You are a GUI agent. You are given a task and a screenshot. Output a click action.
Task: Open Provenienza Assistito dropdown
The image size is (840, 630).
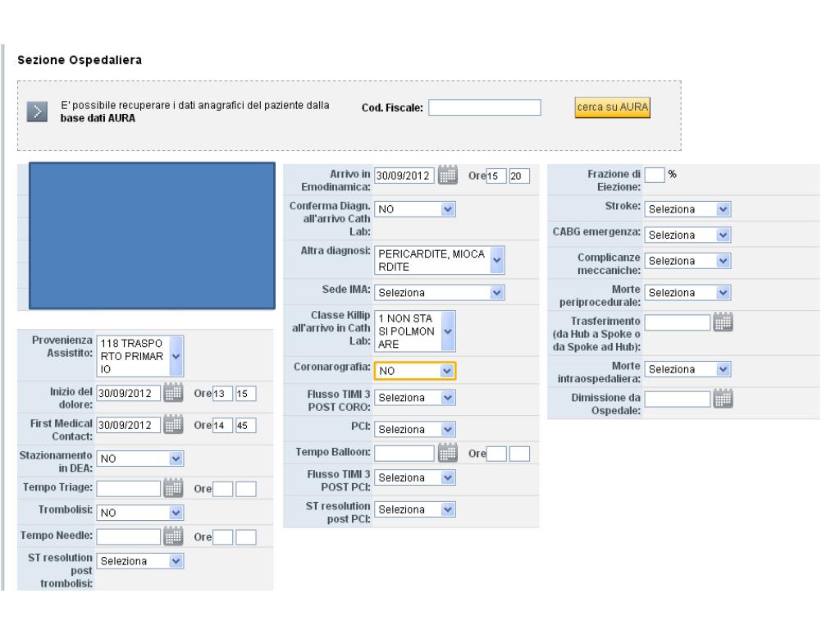point(139,356)
